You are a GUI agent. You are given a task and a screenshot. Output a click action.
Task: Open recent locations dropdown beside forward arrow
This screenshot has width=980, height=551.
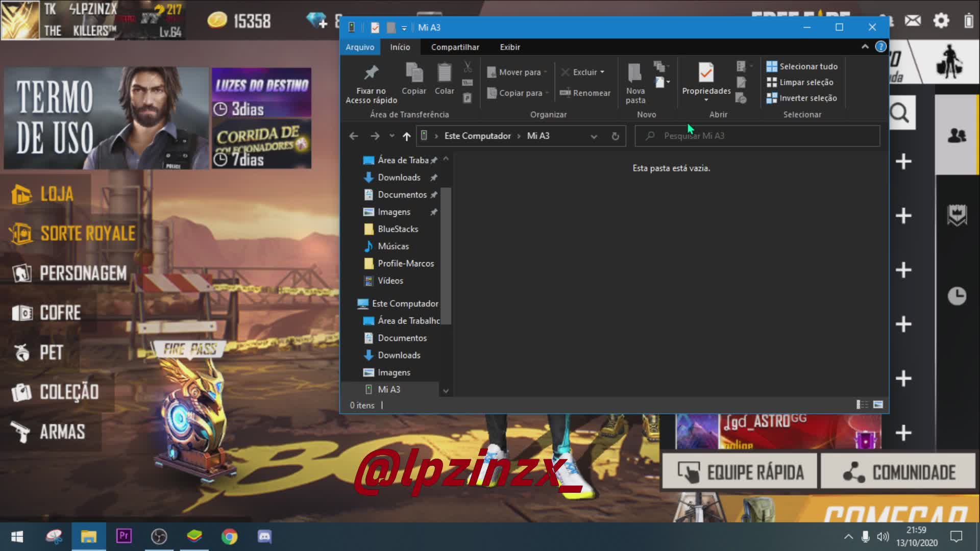[x=391, y=136]
